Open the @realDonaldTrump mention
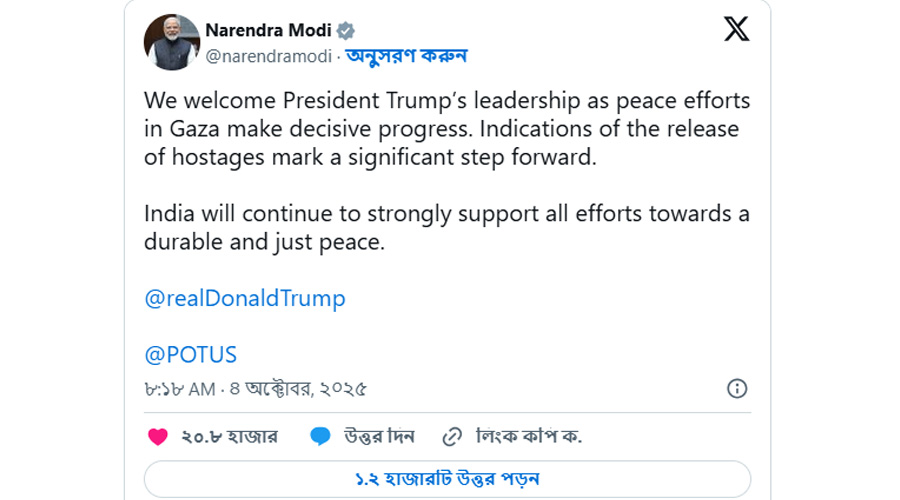The image size is (900, 500). coord(245,298)
